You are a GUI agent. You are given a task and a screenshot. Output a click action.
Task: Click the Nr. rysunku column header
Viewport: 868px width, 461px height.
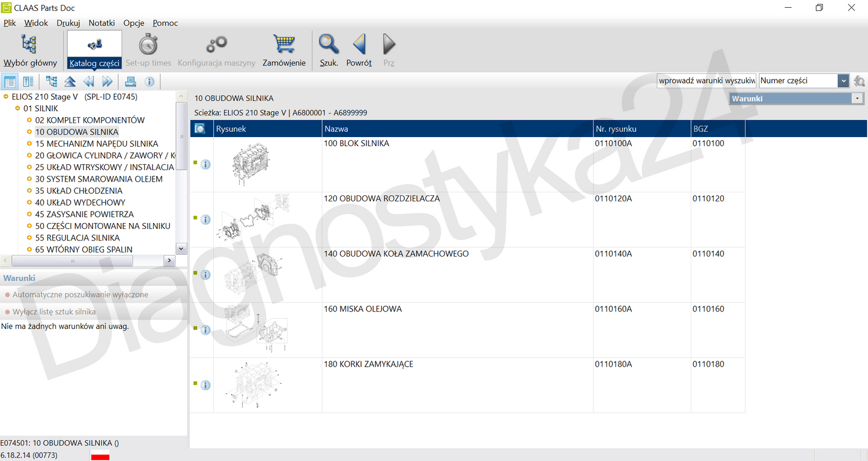[642, 129]
